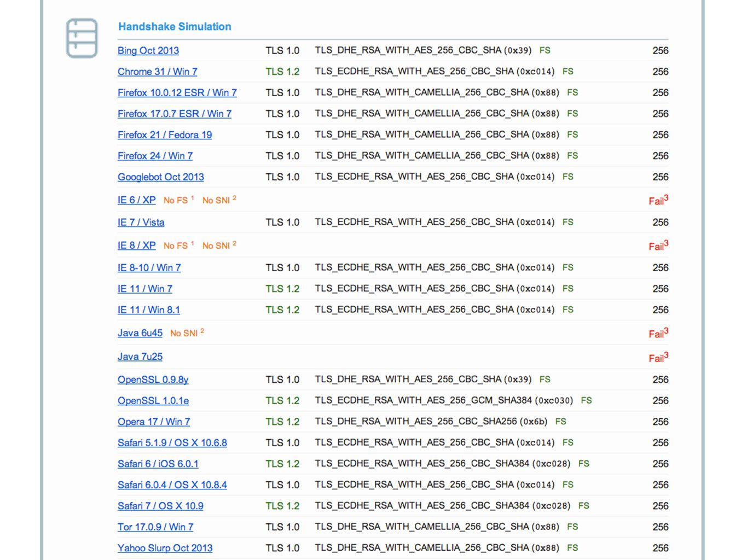747x560 pixels.
Task: Open the Bing Oct 2013 link
Action: 148,50
